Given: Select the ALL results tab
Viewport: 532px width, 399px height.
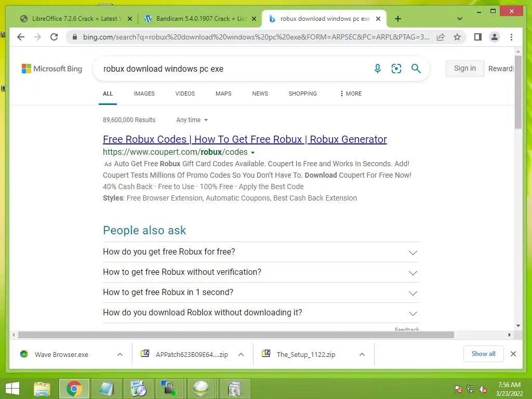Looking at the screenshot, I should 108,94.
